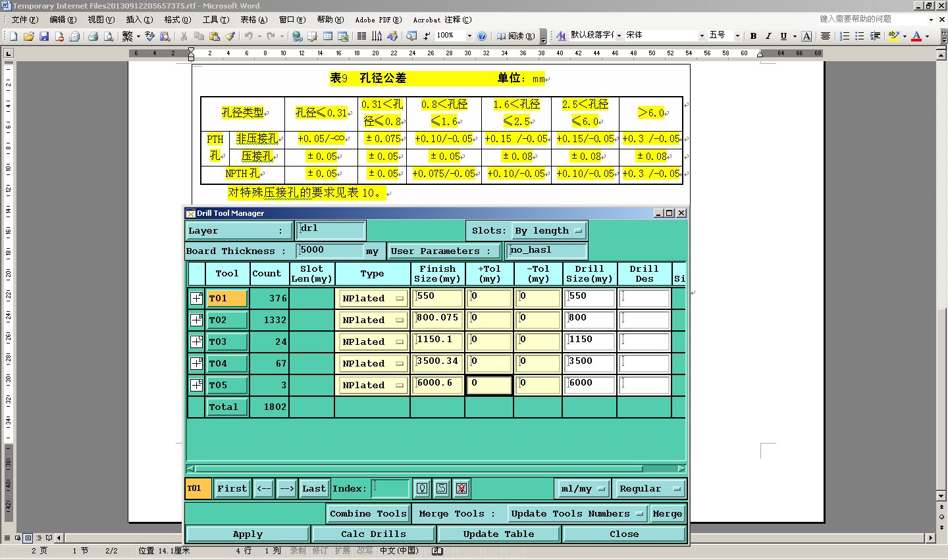This screenshot has width=948, height=560.
Task: Click the Last navigation button
Action: (x=314, y=488)
